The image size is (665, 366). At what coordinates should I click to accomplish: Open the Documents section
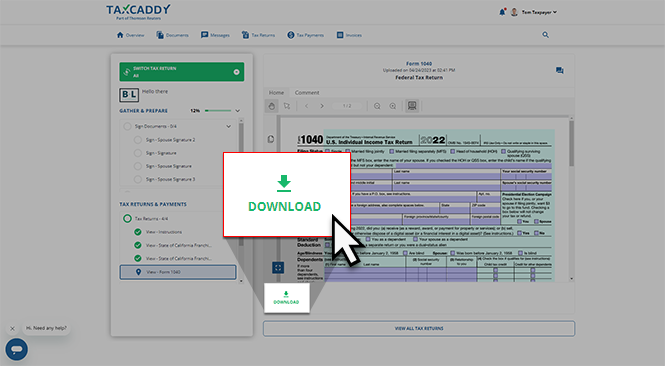pyautogui.click(x=172, y=35)
